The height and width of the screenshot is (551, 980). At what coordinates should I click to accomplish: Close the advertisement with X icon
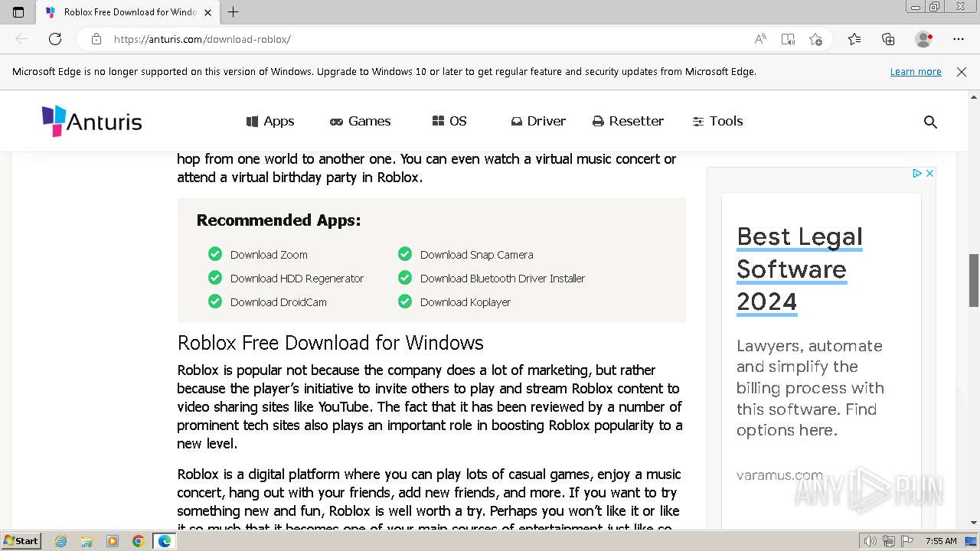pos(929,174)
